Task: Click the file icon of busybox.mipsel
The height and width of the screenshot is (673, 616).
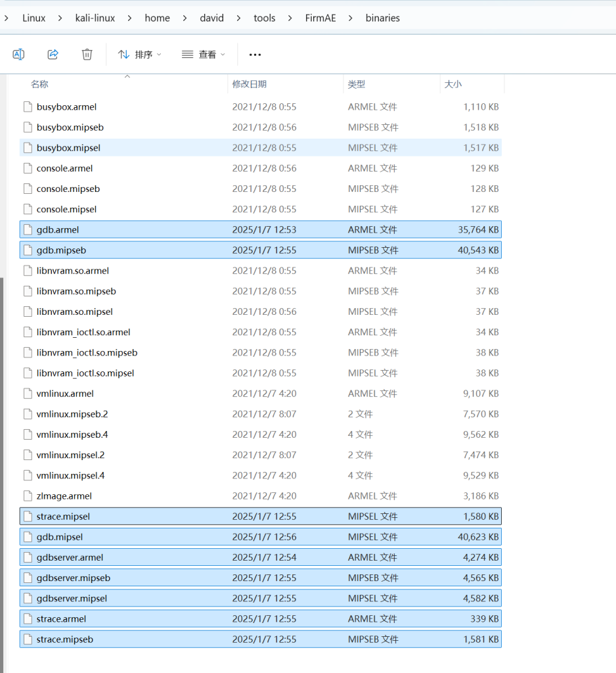Action: coord(28,148)
